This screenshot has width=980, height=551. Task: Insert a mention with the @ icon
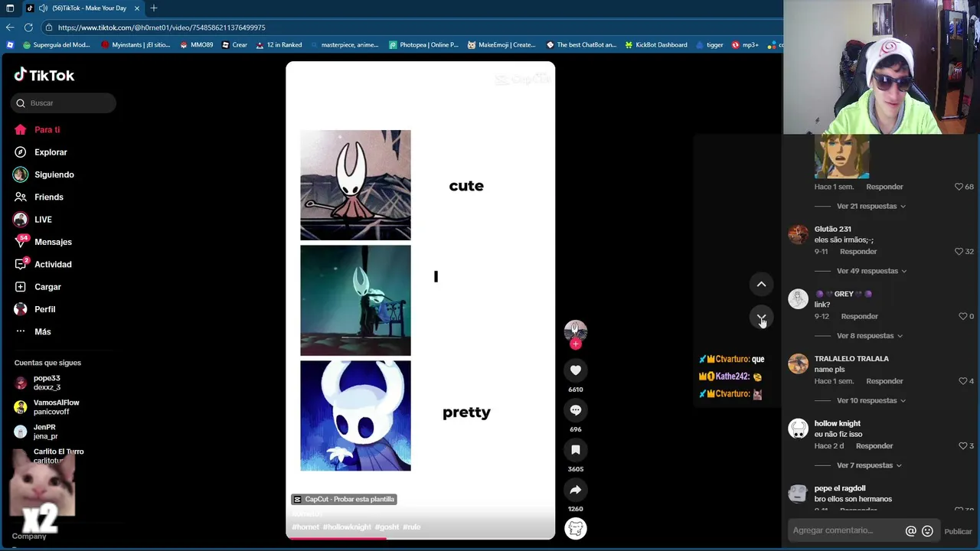911,531
